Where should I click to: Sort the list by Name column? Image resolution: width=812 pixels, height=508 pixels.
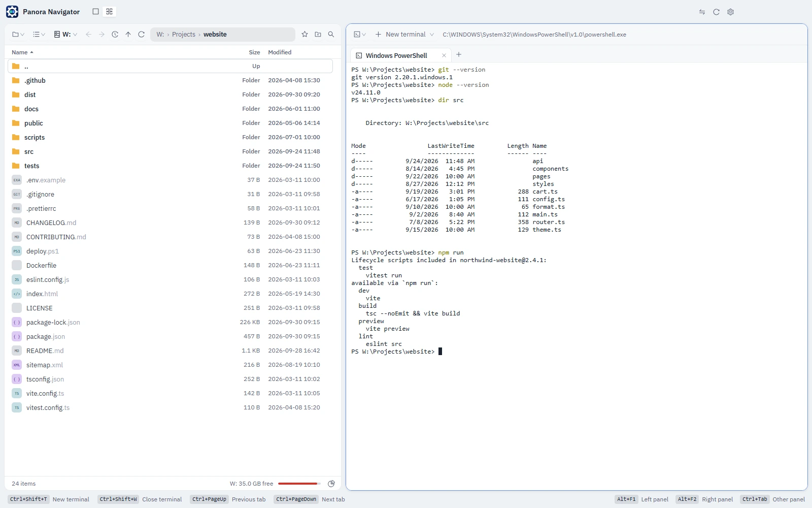point(22,52)
